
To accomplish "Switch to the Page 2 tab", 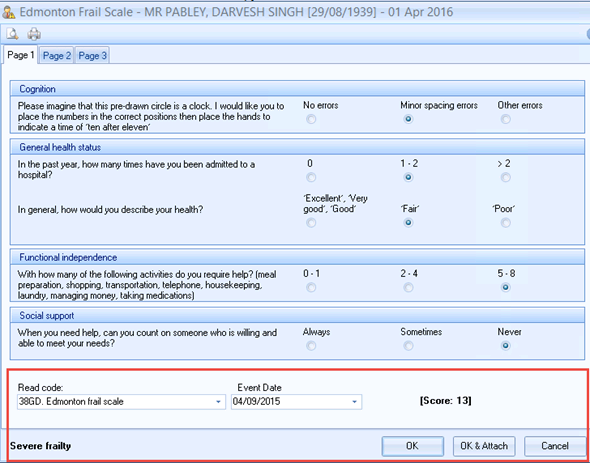I will click(56, 56).
